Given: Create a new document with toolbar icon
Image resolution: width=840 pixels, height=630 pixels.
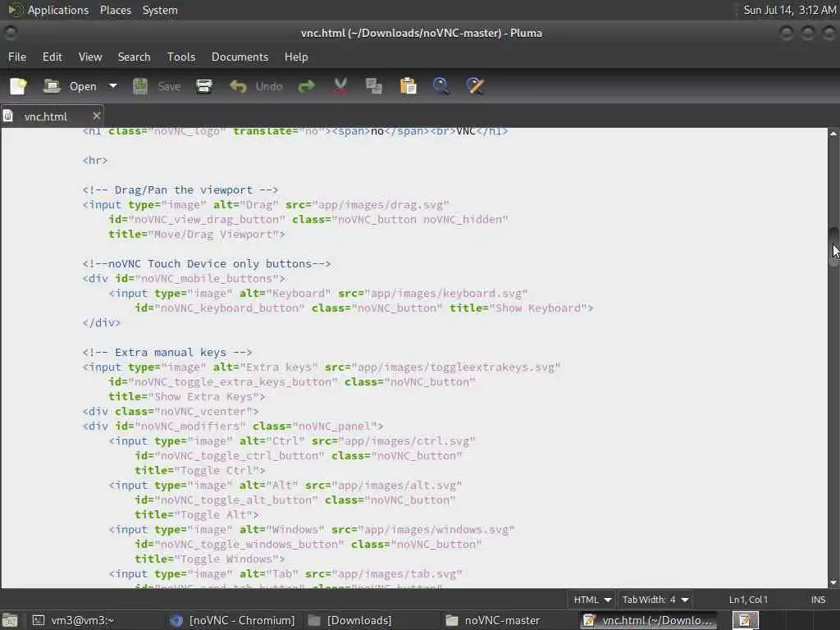Looking at the screenshot, I should 18,86.
